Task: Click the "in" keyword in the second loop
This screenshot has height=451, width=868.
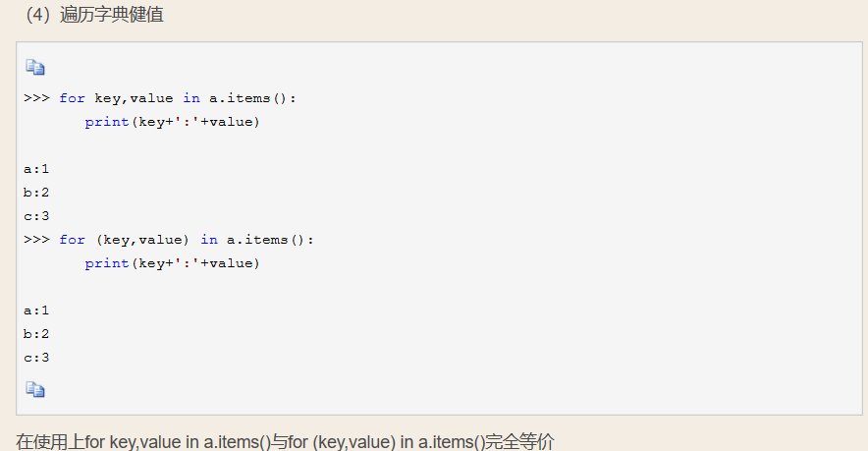Action: [209, 240]
